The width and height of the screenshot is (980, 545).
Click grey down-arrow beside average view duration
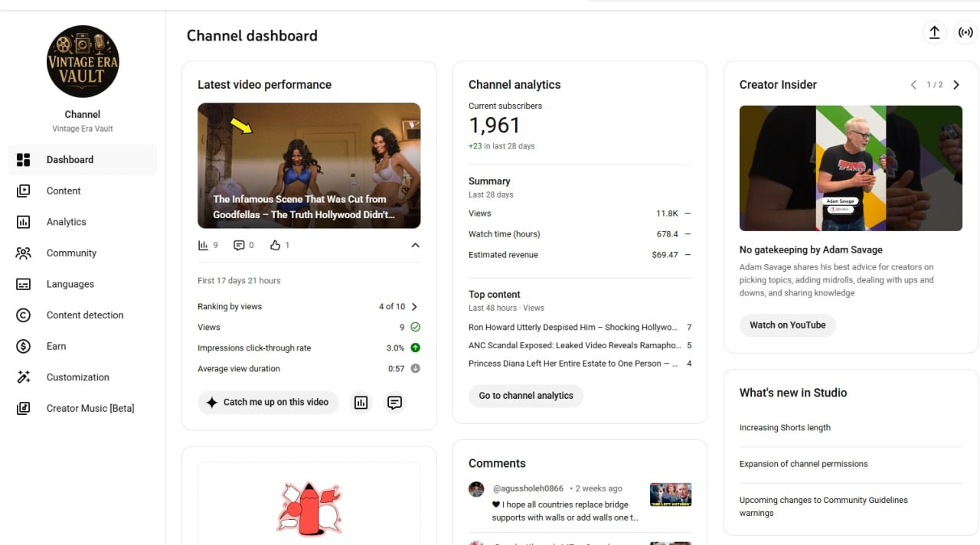point(415,368)
